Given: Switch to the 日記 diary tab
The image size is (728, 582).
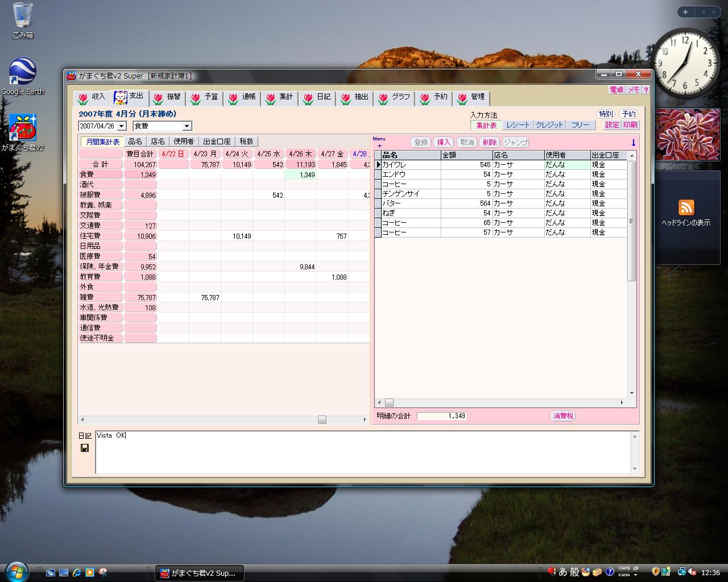Looking at the screenshot, I should pos(317,98).
